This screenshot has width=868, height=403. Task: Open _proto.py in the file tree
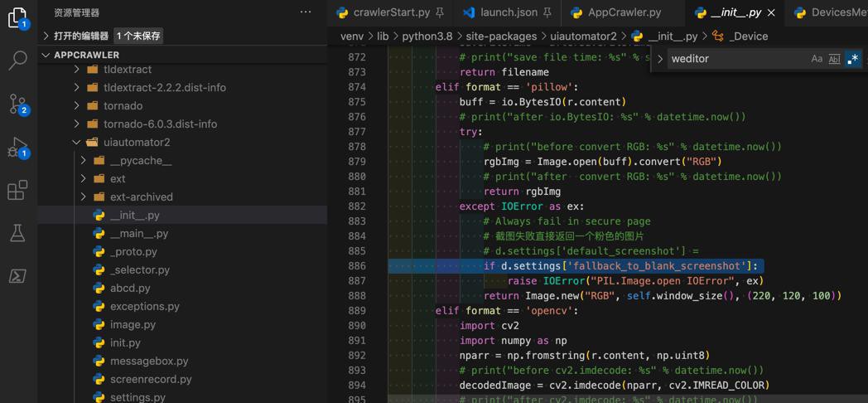coord(183,251)
